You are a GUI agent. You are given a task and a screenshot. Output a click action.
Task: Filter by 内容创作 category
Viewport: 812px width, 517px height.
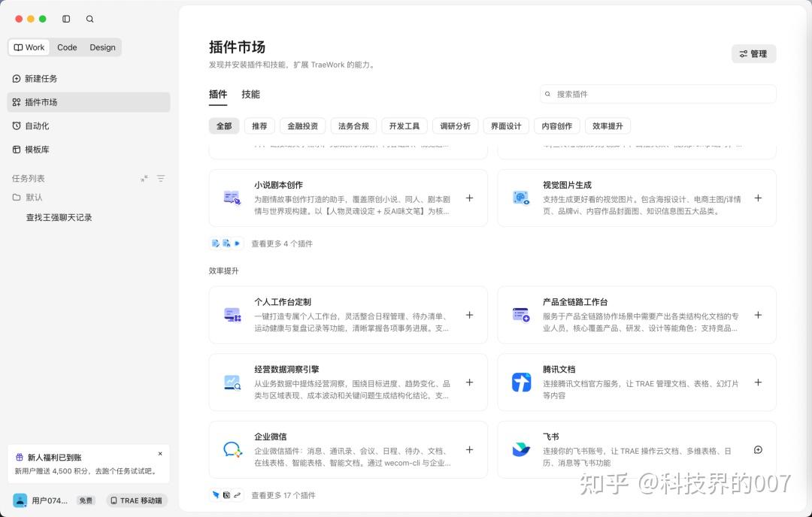(x=556, y=125)
